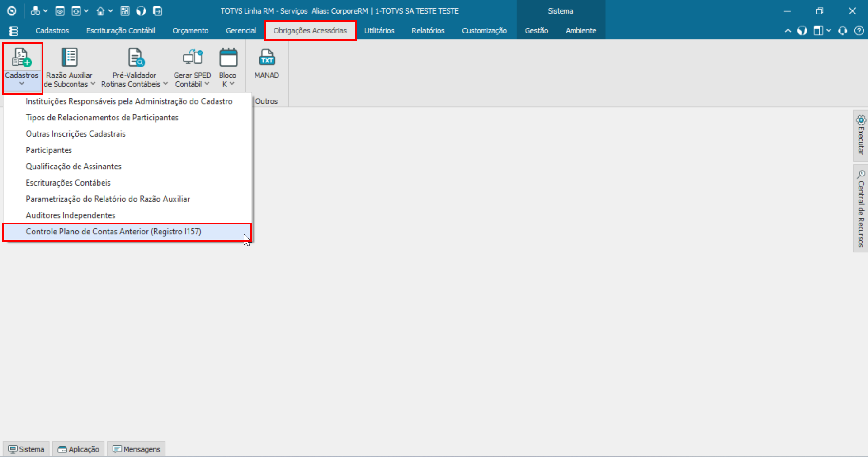Click the globe icon in quick access toolbar
The width and height of the screenshot is (868, 457).
tap(141, 11)
